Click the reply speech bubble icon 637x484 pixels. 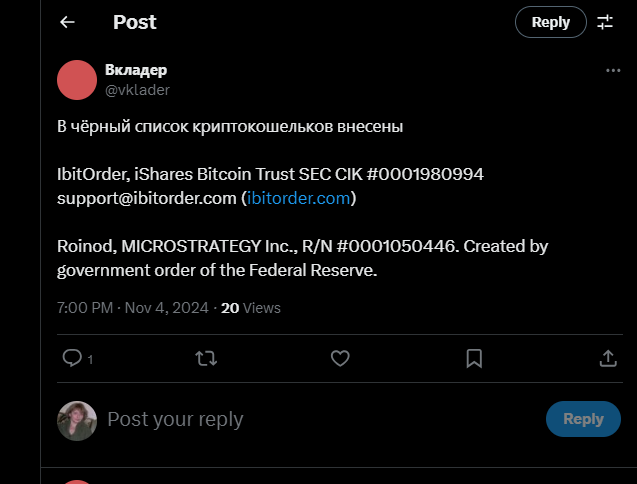73,358
